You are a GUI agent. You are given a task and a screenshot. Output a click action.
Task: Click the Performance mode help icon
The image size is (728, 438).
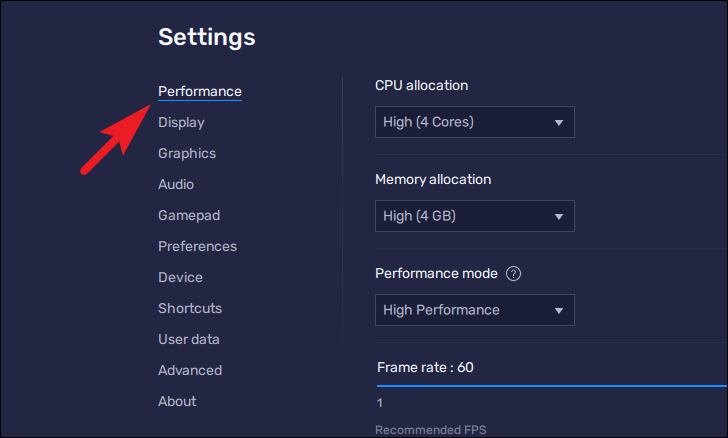pyautogui.click(x=514, y=273)
